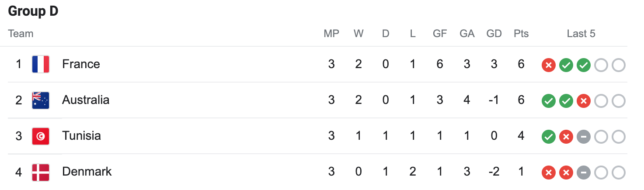The width and height of the screenshot is (644, 190).
Task: Click the Tunisia flag icon
Action: click(x=41, y=136)
